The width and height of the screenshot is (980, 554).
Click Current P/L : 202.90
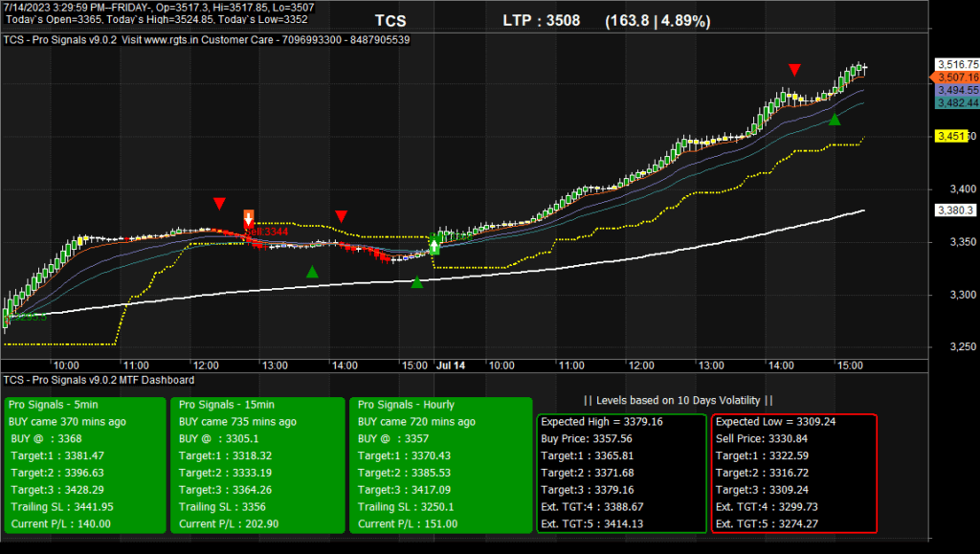click(229, 524)
